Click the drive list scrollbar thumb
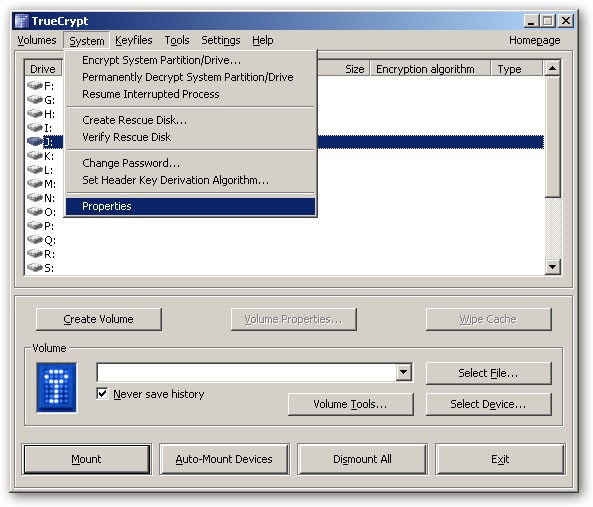This screenshot has width=593, height=507. [552, 136]
